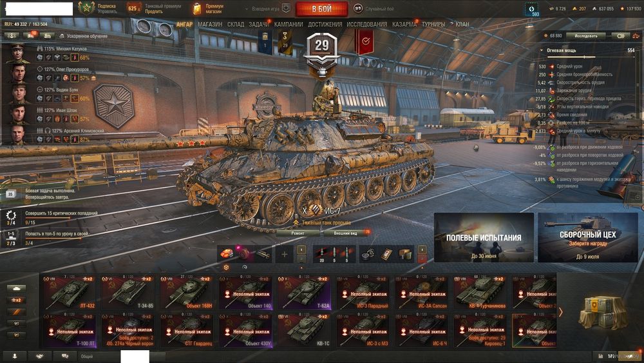
Task: Toggle the orange stripe favorites carousel filter
Action: click(17, 312)
